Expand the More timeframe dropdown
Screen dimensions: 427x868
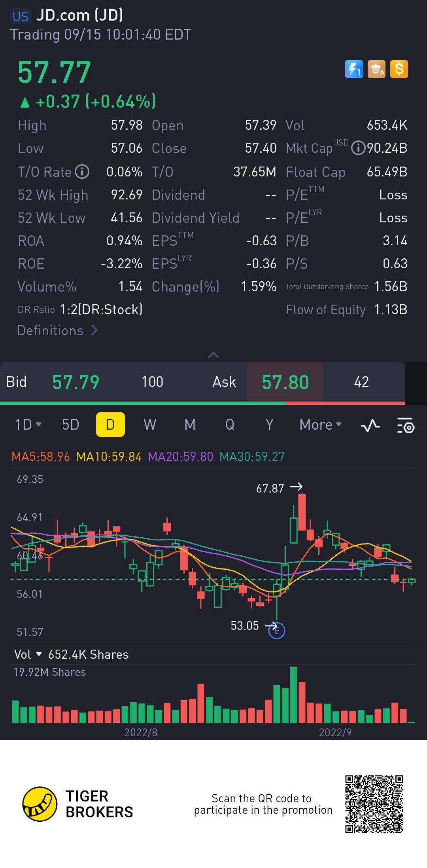coord(321,425)
